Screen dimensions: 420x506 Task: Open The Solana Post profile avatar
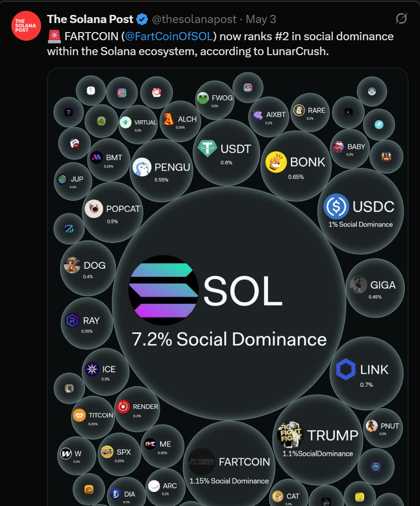[x=26, y=26]
